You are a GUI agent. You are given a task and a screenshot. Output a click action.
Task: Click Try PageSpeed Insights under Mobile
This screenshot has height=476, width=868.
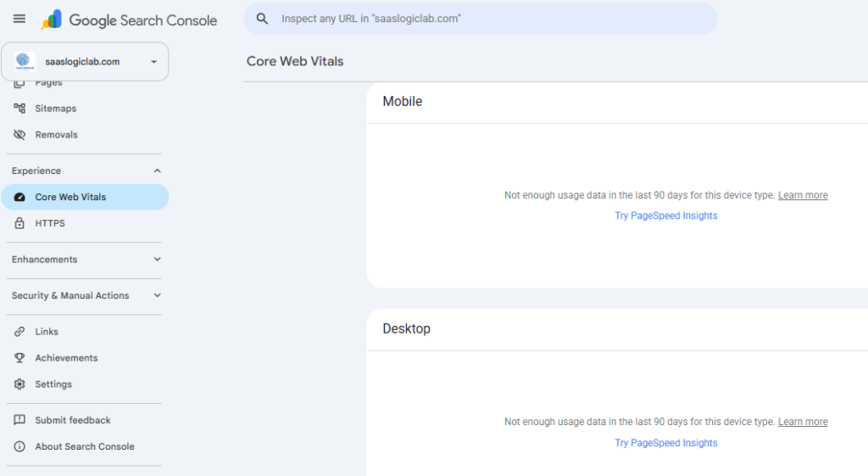666,216
